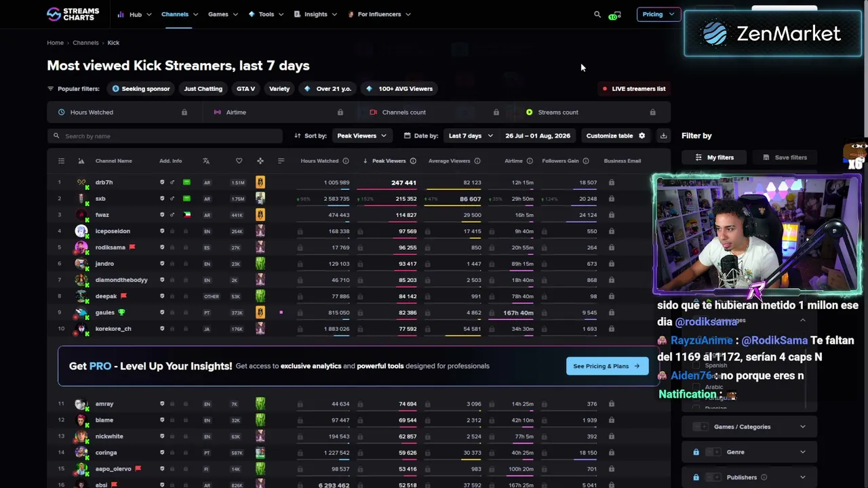Open the For Influencers navigation menu
The width and height of the screenshot is (868, 488).
pos(379,14)
